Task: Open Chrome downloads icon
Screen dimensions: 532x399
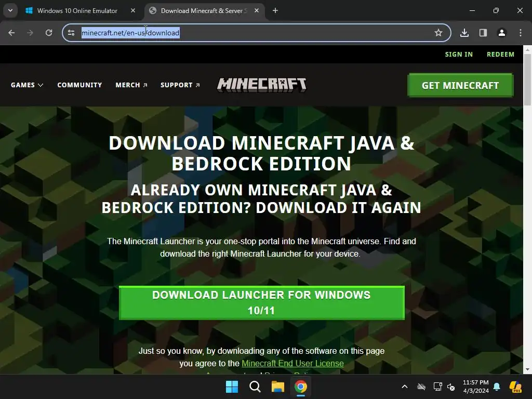Action: tap(464, 33)
